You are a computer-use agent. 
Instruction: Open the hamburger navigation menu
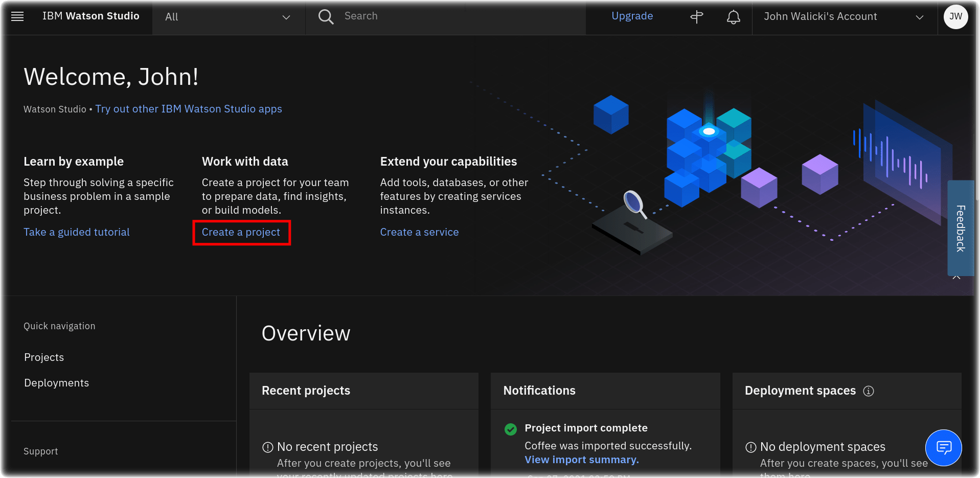pos(17,16)
